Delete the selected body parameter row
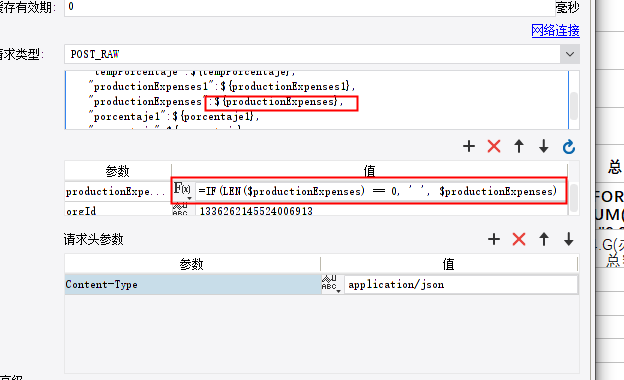 coord(494,146)
